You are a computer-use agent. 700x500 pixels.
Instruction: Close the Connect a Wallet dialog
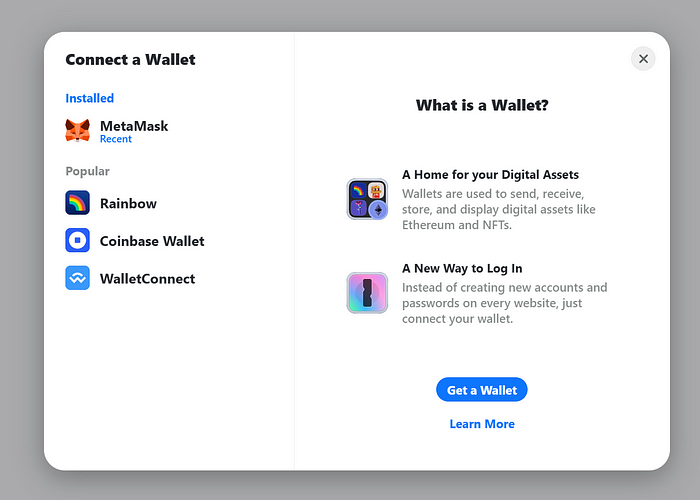[x=643, y=58]
